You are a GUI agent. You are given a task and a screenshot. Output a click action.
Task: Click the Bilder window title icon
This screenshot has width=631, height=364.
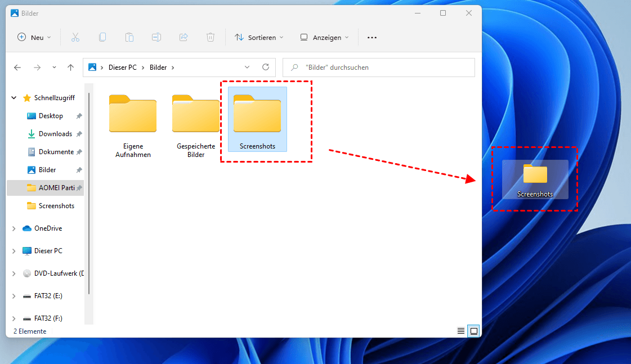coord(15,14)
